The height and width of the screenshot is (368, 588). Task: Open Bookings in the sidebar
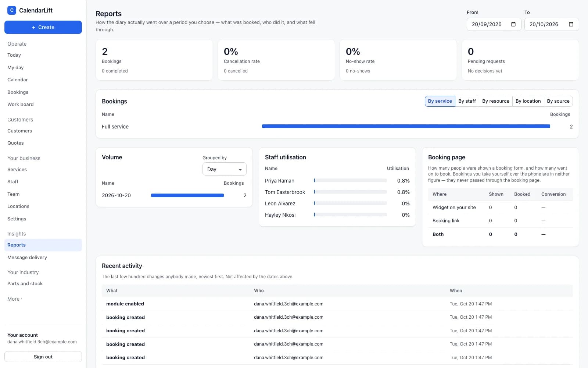[x=43, y=92]
